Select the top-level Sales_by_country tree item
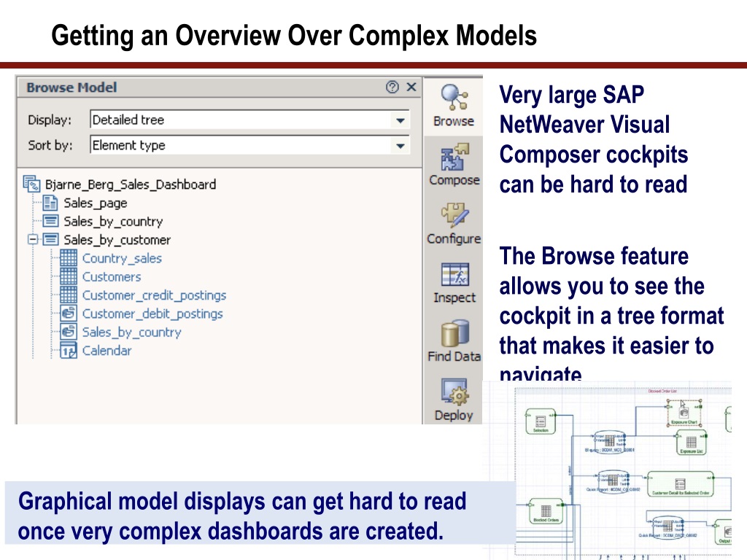747x560 pixels. pyautogui.click(x=113, y=222)
